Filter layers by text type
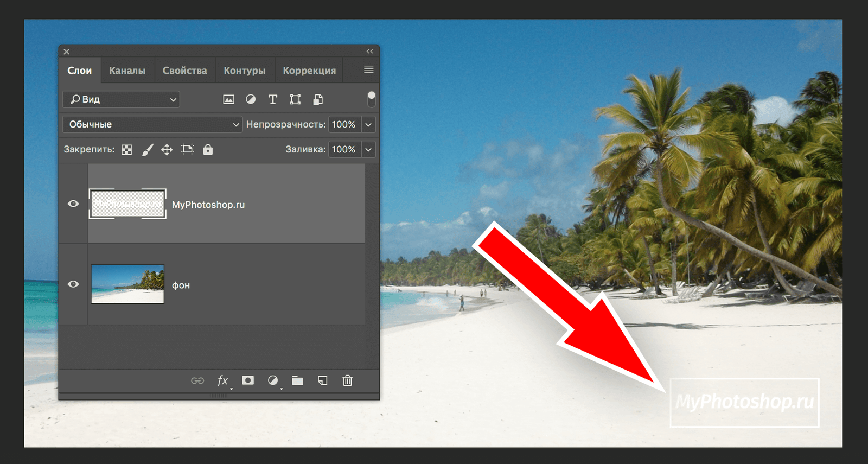This screenshot has height=464, width=868. [x=273, y=99]
